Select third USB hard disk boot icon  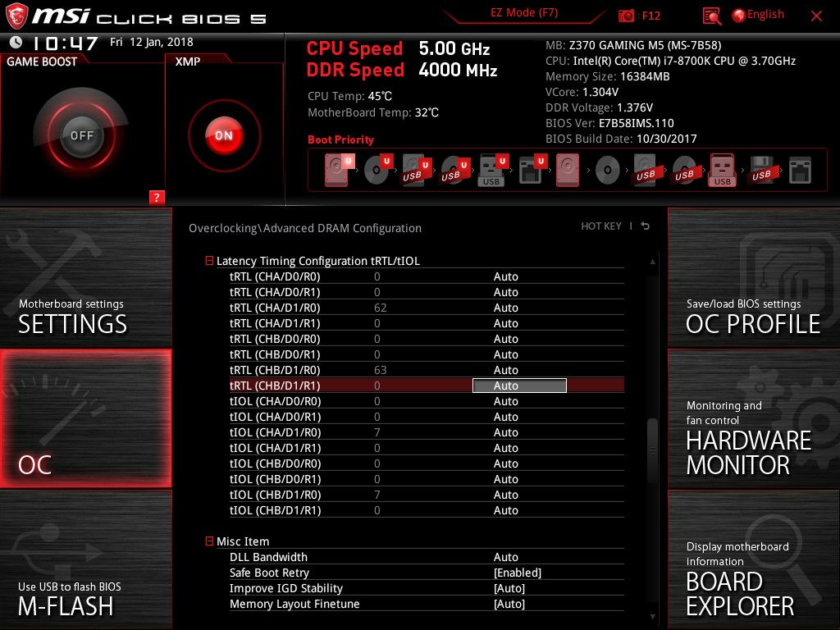416,170
